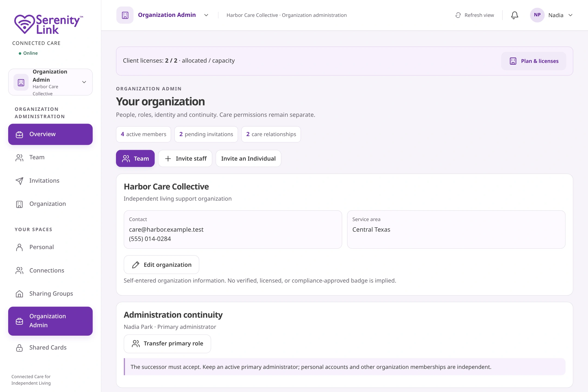Image resolution: width=588 pixels, height=392 pixels.
Task: Click the 4 active members chip
Action: [143, 134]
